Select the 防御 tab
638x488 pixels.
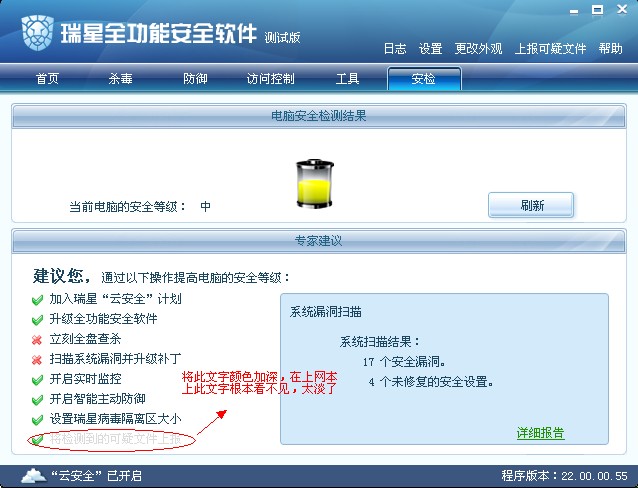click(195, 79)
